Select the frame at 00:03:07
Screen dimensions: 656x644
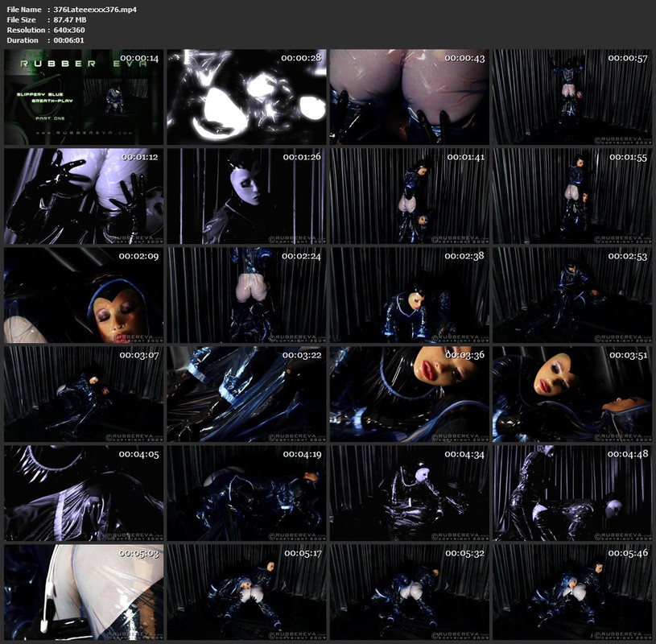[84, 394]
